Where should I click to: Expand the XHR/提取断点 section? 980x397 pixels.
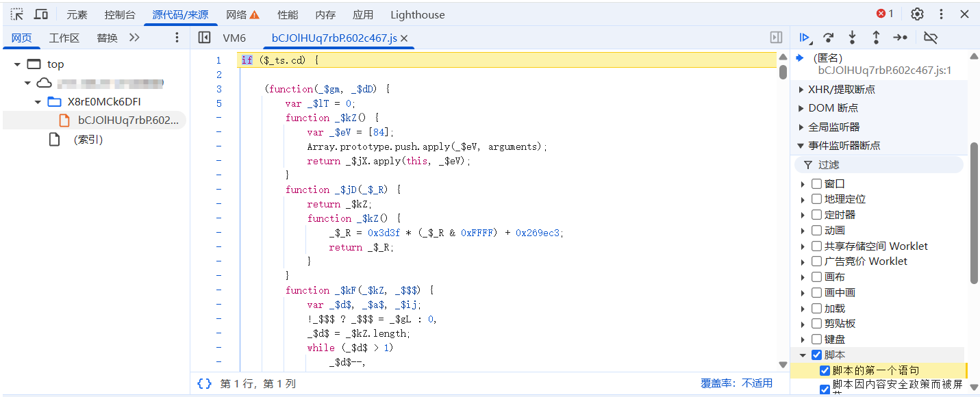click(801, 89)
